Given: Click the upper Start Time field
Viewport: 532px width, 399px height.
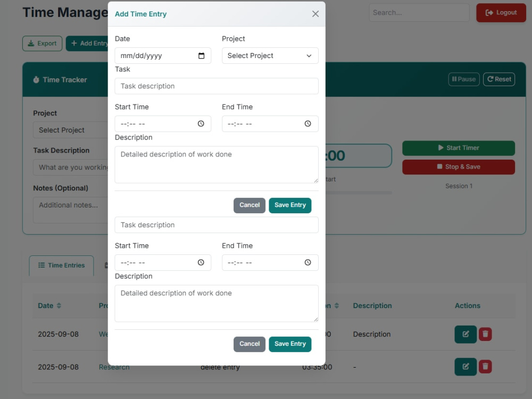Looking at the screenshot, I should coord(163,124).
